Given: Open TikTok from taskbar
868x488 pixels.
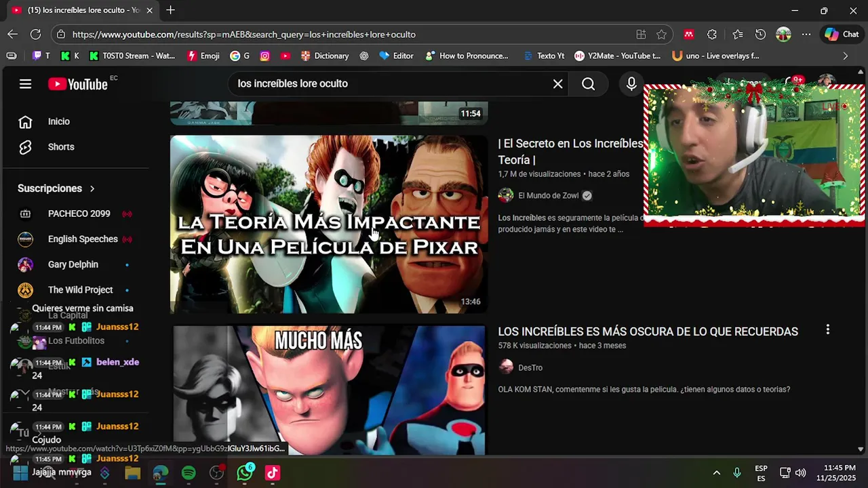Looking at the screenshot, I should coord(273,472).
